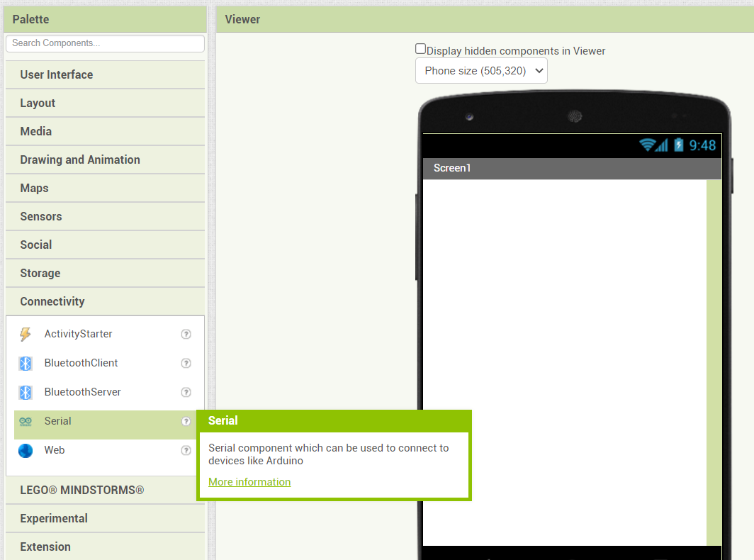Open help for the Web component
This screenshot has height=560, width=754.
(186, 450)
